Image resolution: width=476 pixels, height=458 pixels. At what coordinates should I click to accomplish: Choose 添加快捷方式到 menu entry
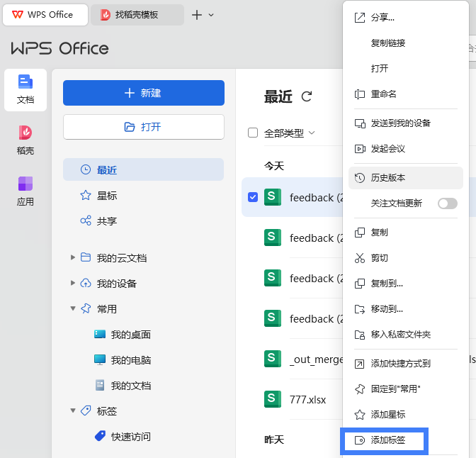(406, 364)
